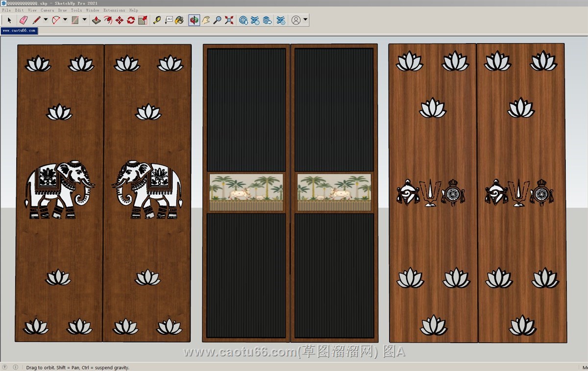
Task: Select the right palm tree painting panel
Action: coord(334,192)
